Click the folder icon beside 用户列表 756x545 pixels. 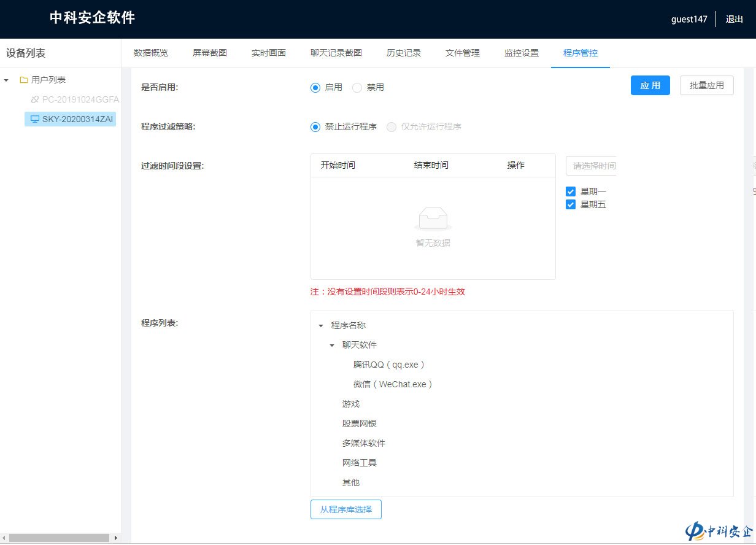(24, 80)
